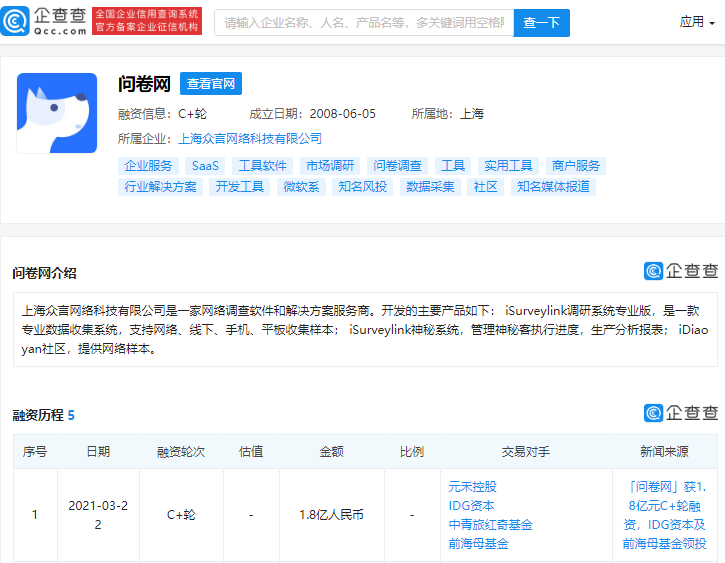Select the 实用工具 tag

508,165
